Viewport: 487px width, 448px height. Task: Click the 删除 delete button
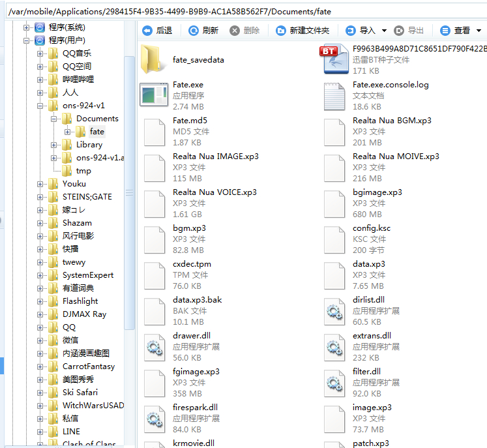(244, 31)
